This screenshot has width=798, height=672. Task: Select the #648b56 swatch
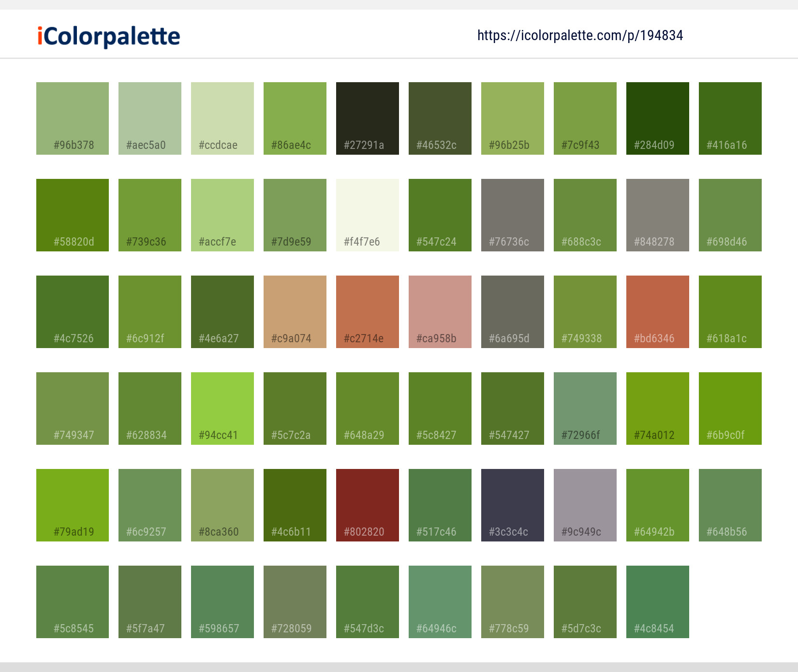click(x=730, y=505)
